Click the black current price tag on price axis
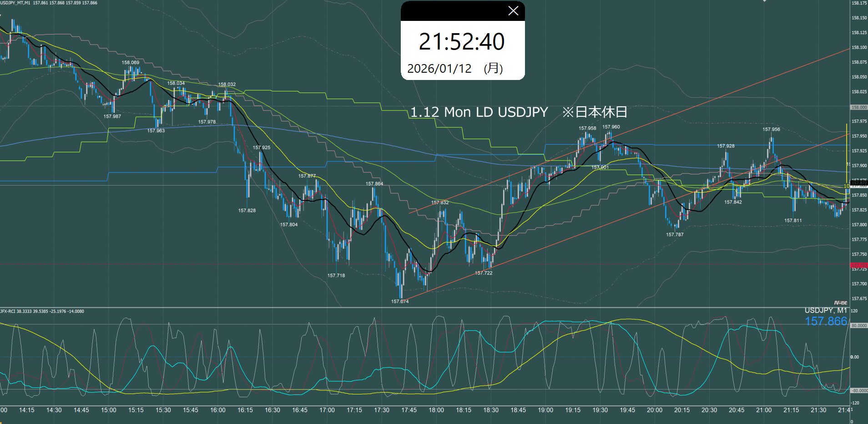This screenshot has height=424, width=868. pyautogui.click(x=858, y=183)
